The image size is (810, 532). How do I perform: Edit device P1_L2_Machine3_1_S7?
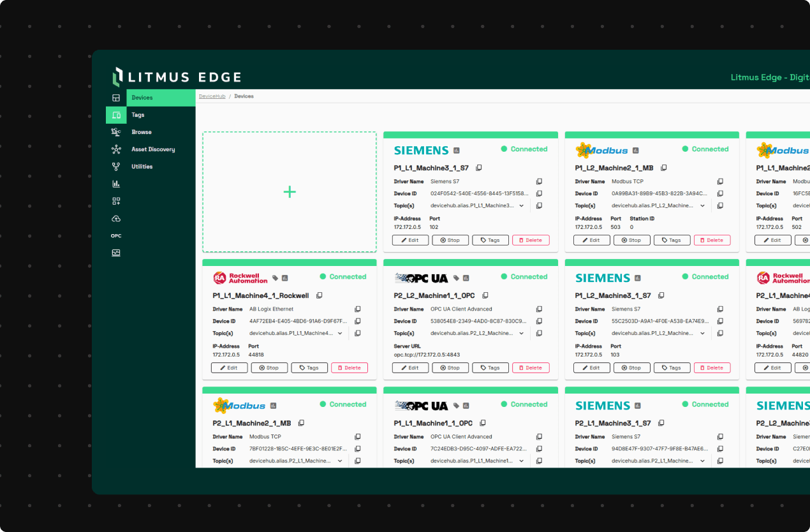[x=591, y=368]
